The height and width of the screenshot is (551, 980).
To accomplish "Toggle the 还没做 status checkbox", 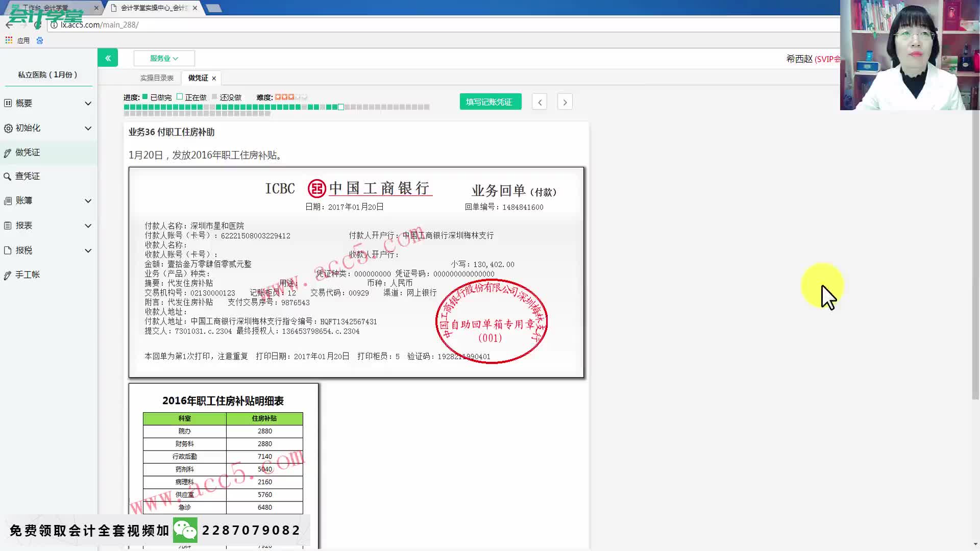I will click(214, 96).
